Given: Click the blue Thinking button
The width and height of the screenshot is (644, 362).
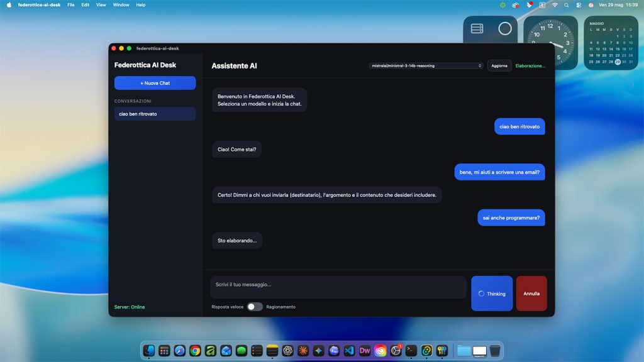Looking at the screenshot, I should coord(492,293).
